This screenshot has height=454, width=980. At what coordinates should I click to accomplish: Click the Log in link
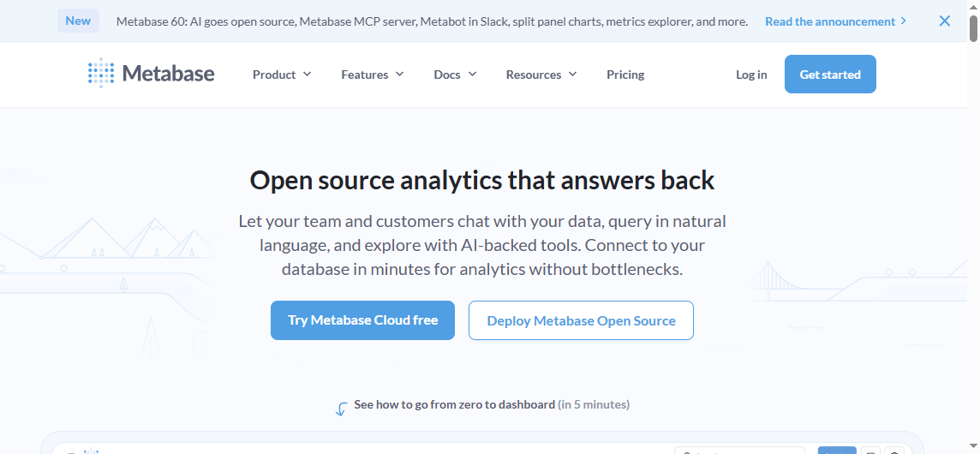(751, 75)
